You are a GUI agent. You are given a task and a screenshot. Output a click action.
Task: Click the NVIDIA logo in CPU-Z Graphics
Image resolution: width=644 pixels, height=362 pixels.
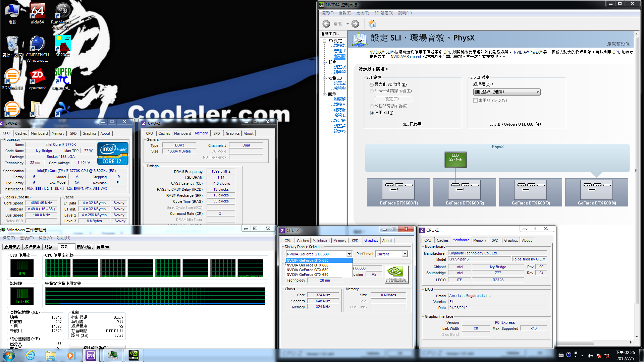[x=396, y=275]
